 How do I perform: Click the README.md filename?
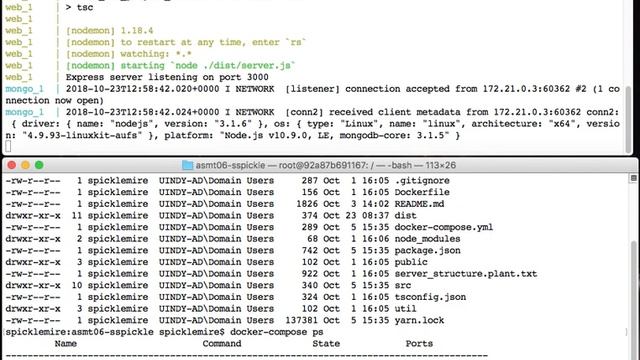(419, 204)
